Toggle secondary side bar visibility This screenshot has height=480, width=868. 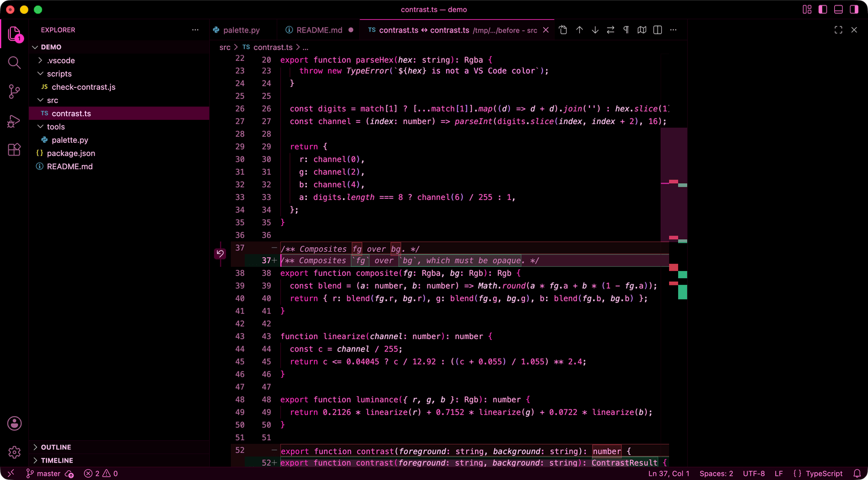(854, 10)
